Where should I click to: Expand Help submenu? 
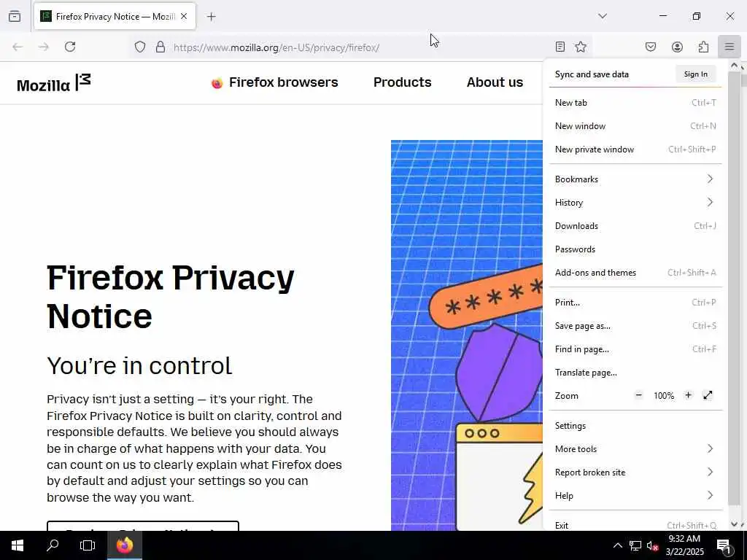(x=635, y=496)
